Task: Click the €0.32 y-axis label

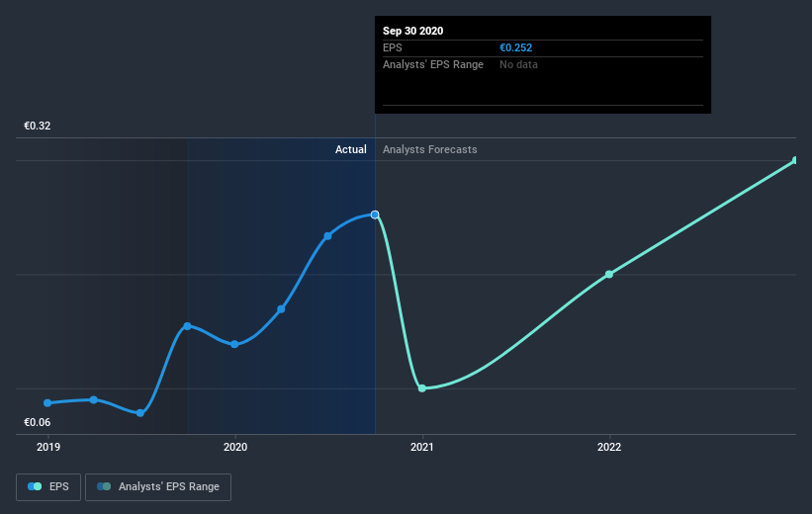Action: coord(38,126)
